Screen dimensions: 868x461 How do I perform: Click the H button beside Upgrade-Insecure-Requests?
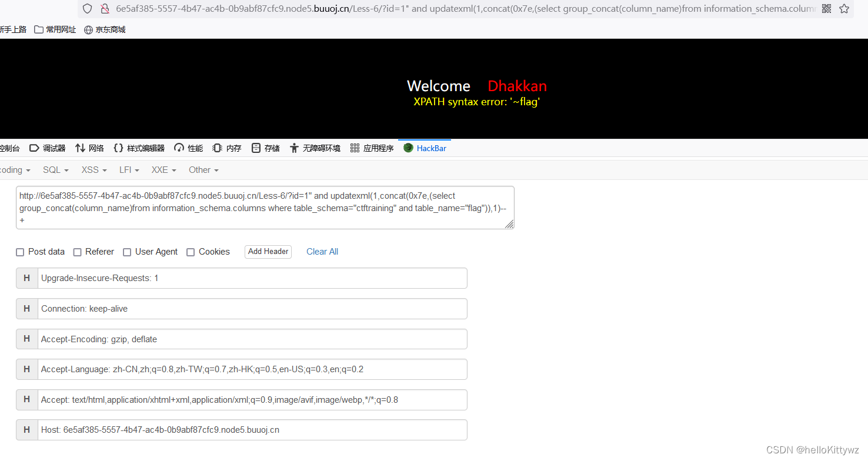(27, 278)
